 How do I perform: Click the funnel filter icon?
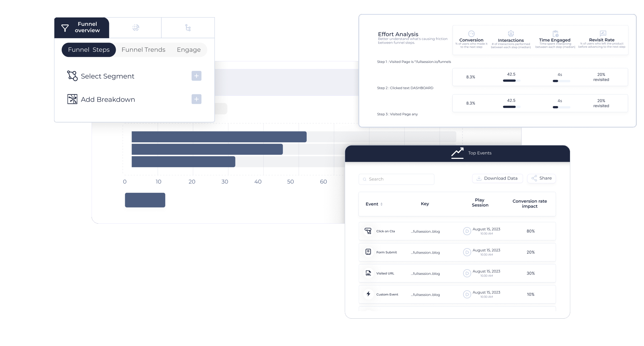[x=66, y=27]
